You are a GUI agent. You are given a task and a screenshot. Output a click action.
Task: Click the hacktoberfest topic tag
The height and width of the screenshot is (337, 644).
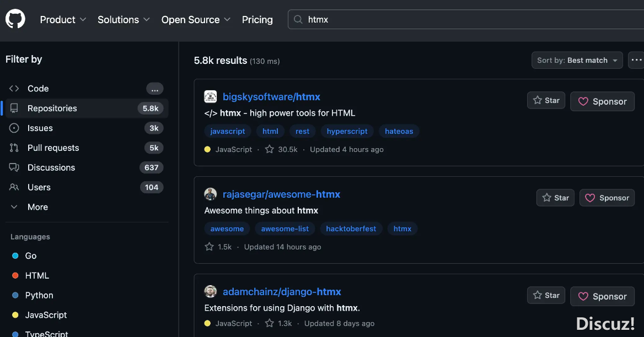351,229
